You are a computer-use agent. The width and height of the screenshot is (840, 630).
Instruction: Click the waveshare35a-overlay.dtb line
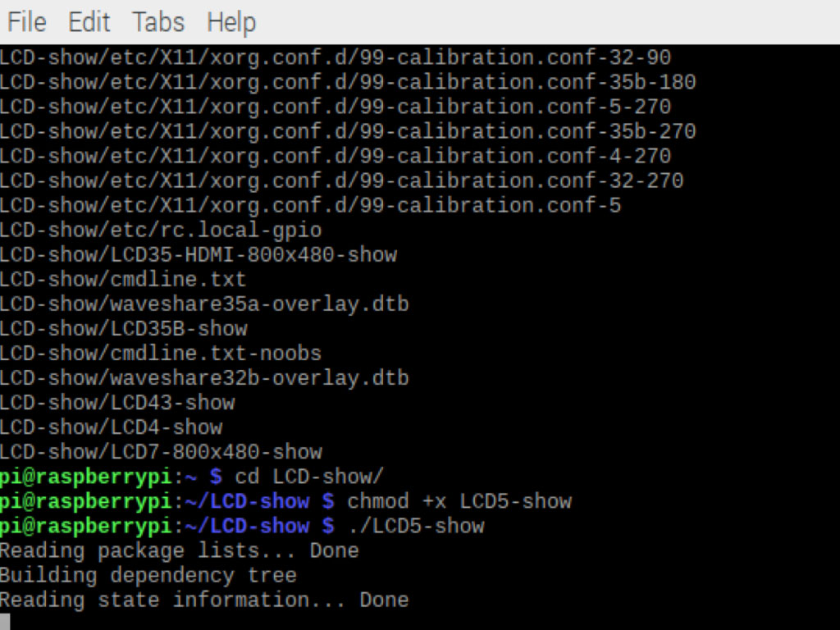point(204,304)
